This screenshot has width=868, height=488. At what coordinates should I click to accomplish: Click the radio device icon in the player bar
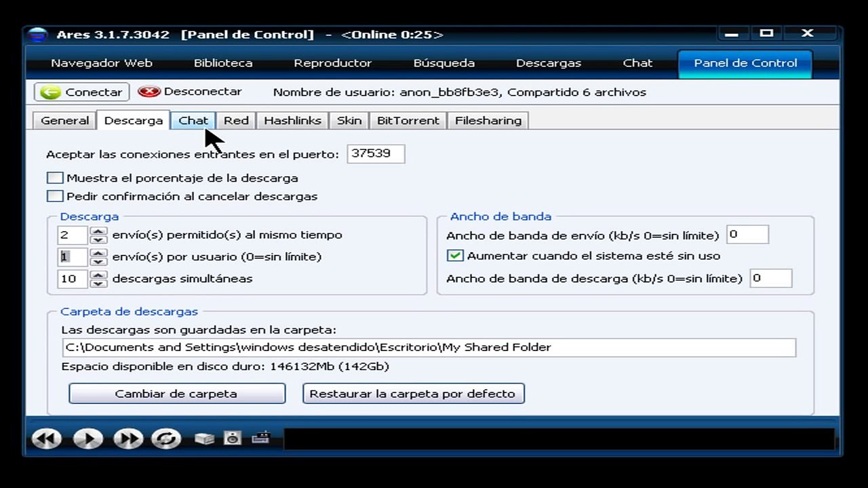tap(261, 438)
